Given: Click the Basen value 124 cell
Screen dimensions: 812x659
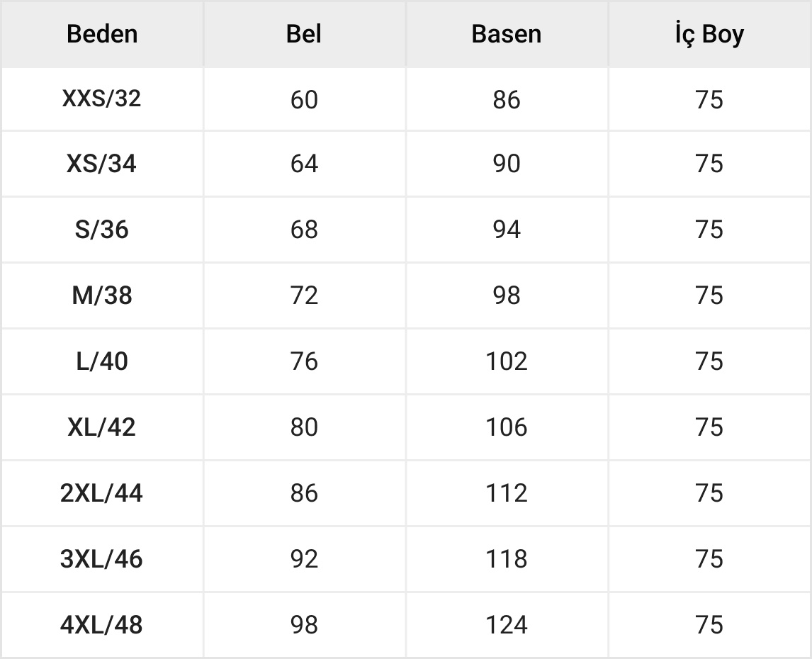Looking at the screenshot, I should pyautogui.click(x=507, y=624).
